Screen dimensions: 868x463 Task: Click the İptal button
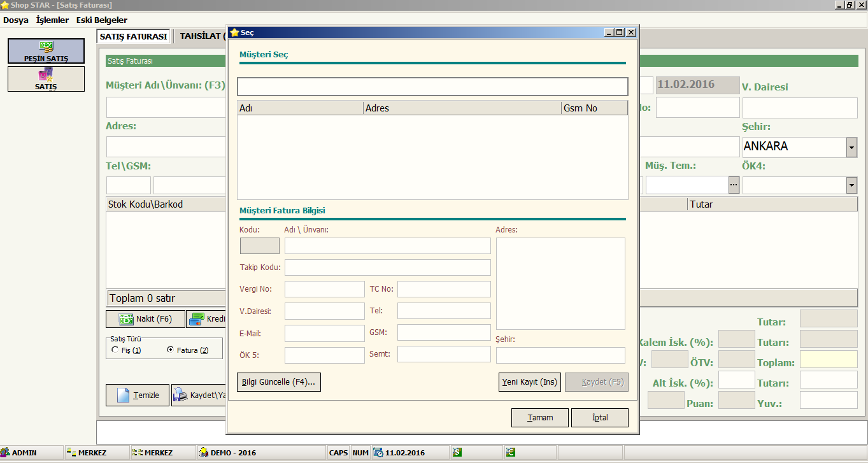pyautogui.click(x=600, y=418)
